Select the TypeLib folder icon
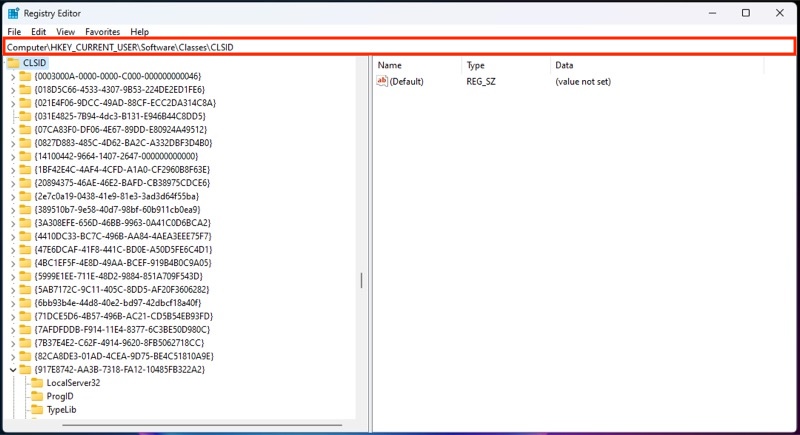 coord(37,409)
